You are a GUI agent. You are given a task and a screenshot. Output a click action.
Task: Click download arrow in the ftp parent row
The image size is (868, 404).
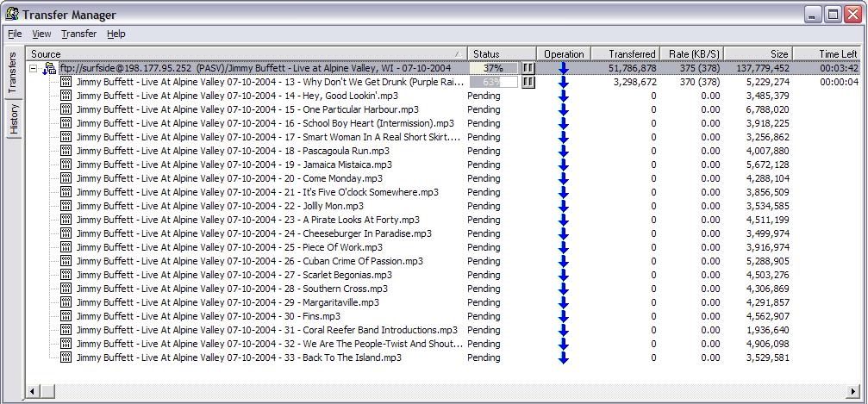click(564, 69)
